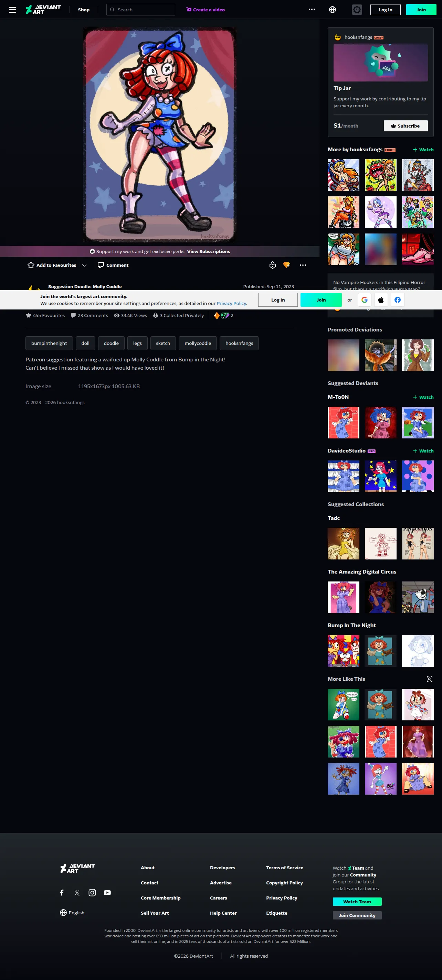Open the header three-dots overflow menu
The image size is (442, 980).
(x=312, y=10)
